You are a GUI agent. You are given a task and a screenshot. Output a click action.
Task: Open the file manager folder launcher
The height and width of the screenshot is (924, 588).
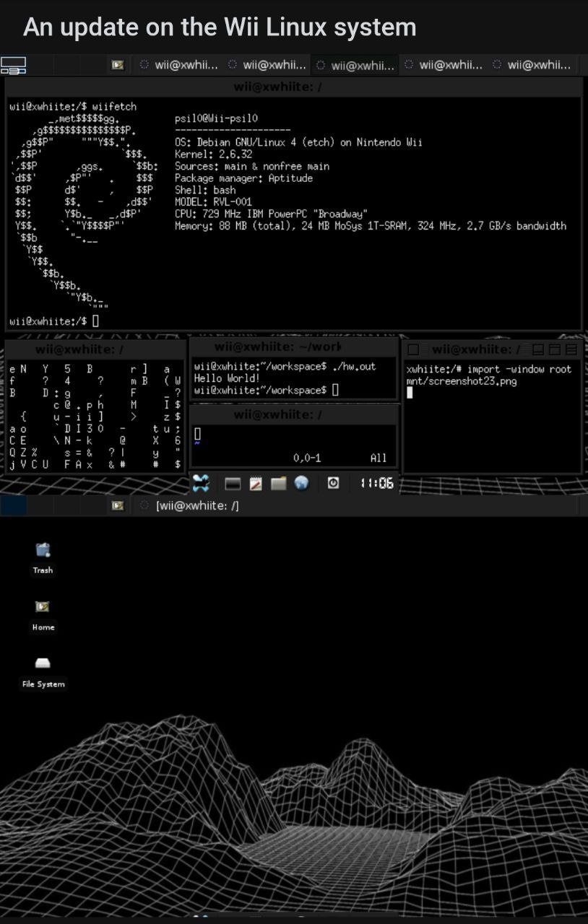278,484
